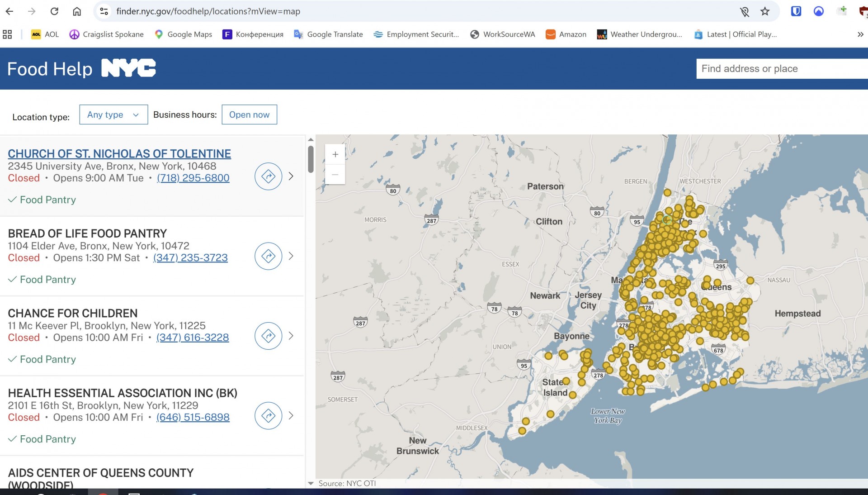Click the results list scrollbar thumb
This screenshot has height=495, width=868.
(x=311, y=159)
